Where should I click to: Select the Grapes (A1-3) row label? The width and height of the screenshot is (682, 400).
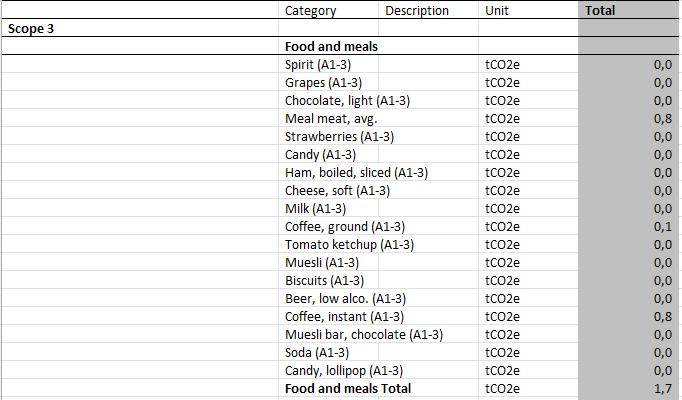[323, 83]
